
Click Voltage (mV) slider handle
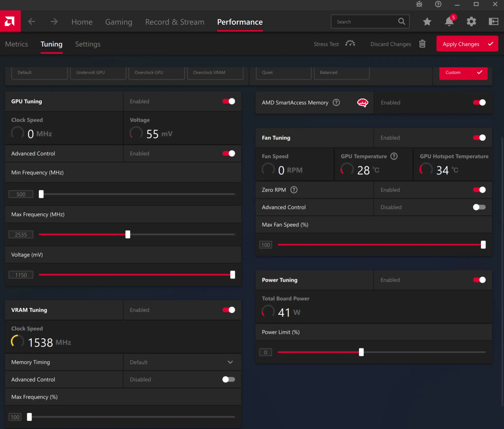(x=233, y=275)
